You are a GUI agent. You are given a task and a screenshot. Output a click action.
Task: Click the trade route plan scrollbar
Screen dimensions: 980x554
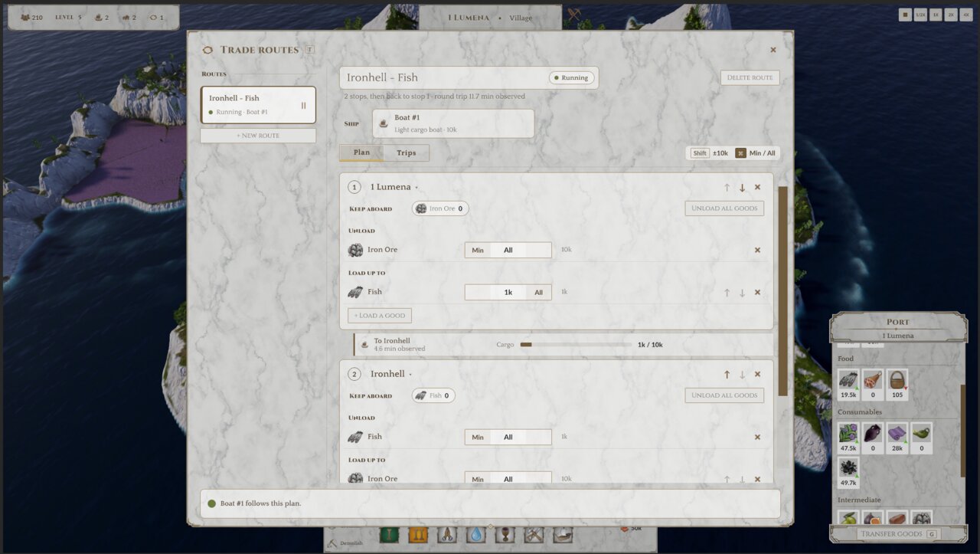pyautogui.click(x=782, y=291)
